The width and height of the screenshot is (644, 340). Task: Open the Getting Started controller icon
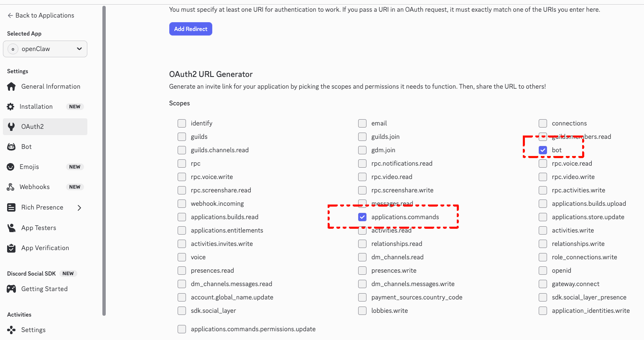[x=10, y=289]
